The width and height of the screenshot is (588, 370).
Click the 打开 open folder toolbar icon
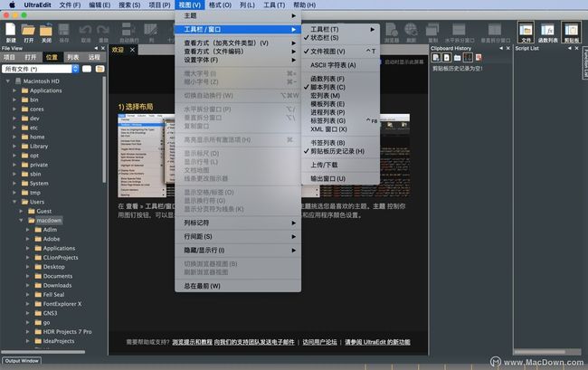tap(29, 33)
